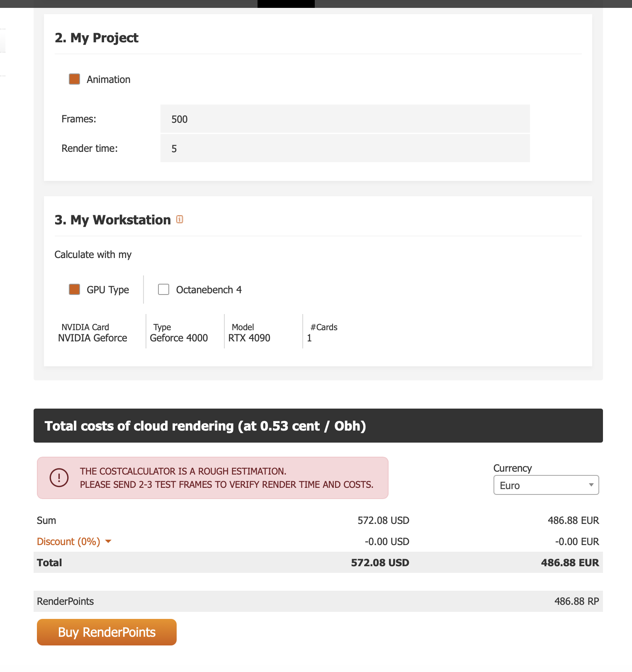Screen dimensions: 632x672
Task: Click the Render time input showing 5
Action: point(345,148)
